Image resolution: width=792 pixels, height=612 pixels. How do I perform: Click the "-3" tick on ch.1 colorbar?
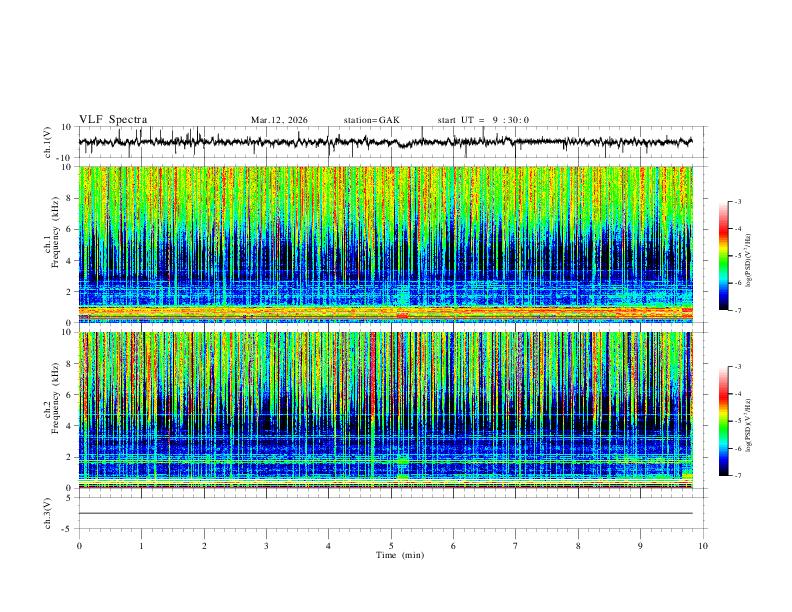[737, 201]
